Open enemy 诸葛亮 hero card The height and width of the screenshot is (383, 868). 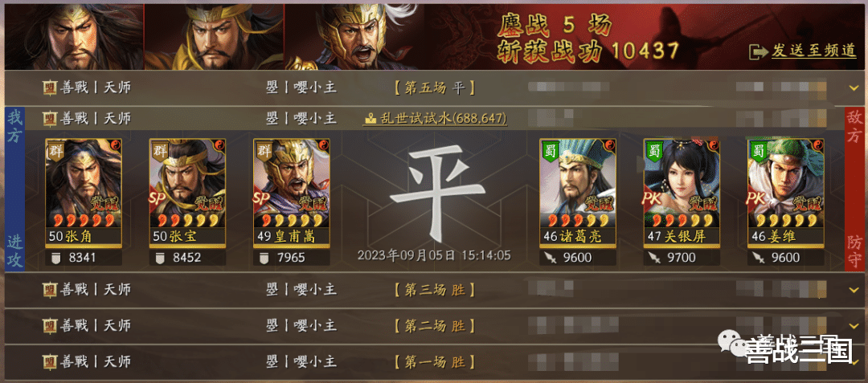point(578,192)
